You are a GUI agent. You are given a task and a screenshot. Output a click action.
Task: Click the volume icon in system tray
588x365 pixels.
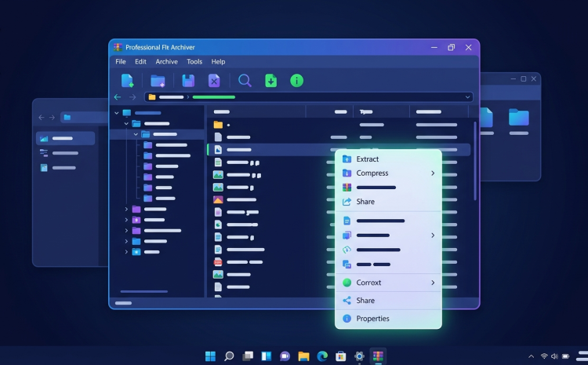tap(554, 356)
